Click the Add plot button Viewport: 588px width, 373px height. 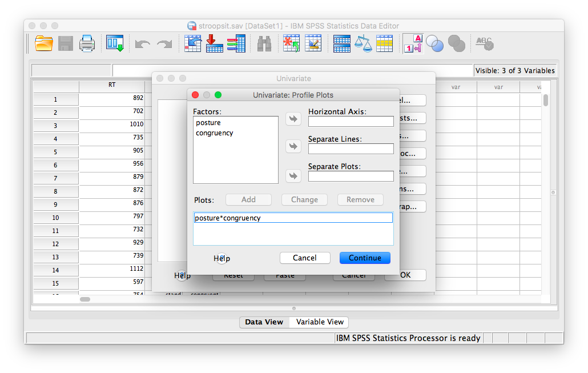tap(248, 199)
